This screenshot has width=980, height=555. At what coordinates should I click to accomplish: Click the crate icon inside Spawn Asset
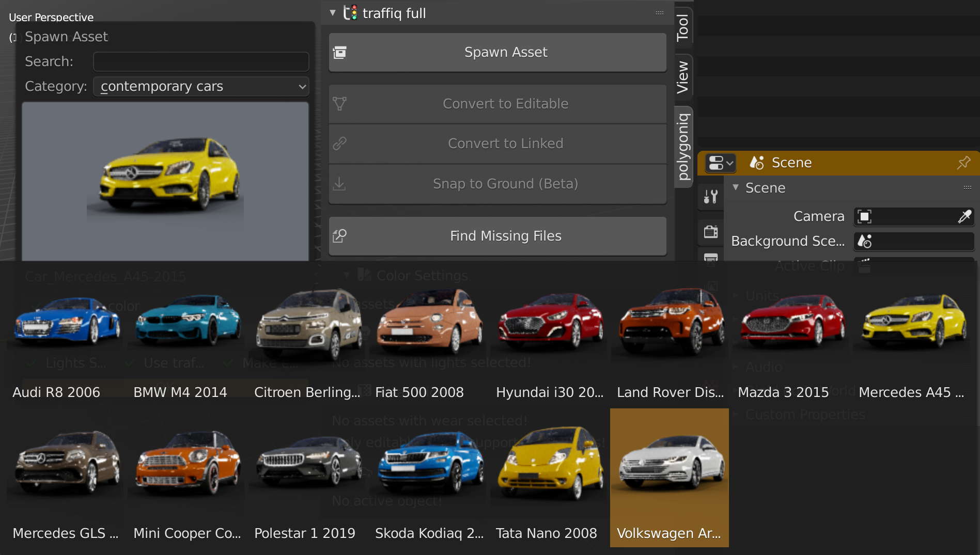tap(339, 52)
